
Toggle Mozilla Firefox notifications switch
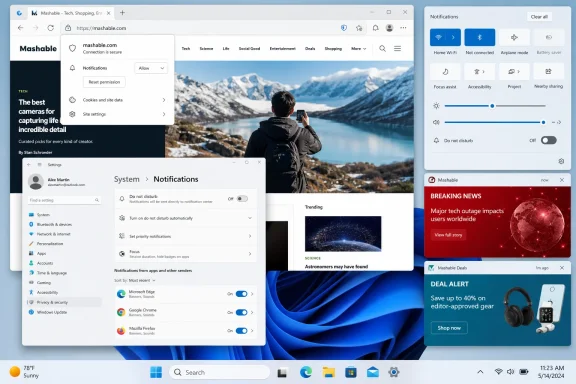pos(241,331)
